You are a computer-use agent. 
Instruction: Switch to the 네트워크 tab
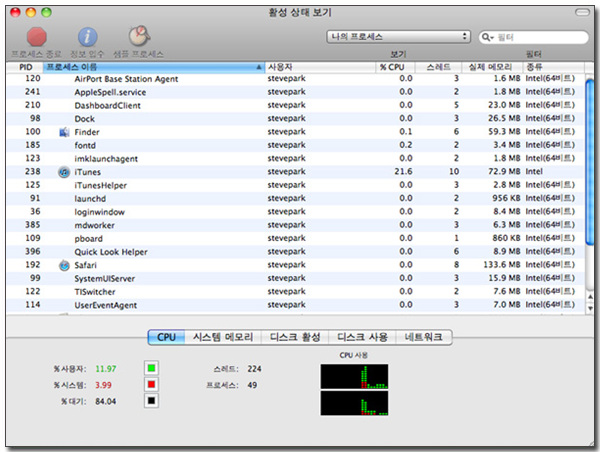tap(424, 337)
